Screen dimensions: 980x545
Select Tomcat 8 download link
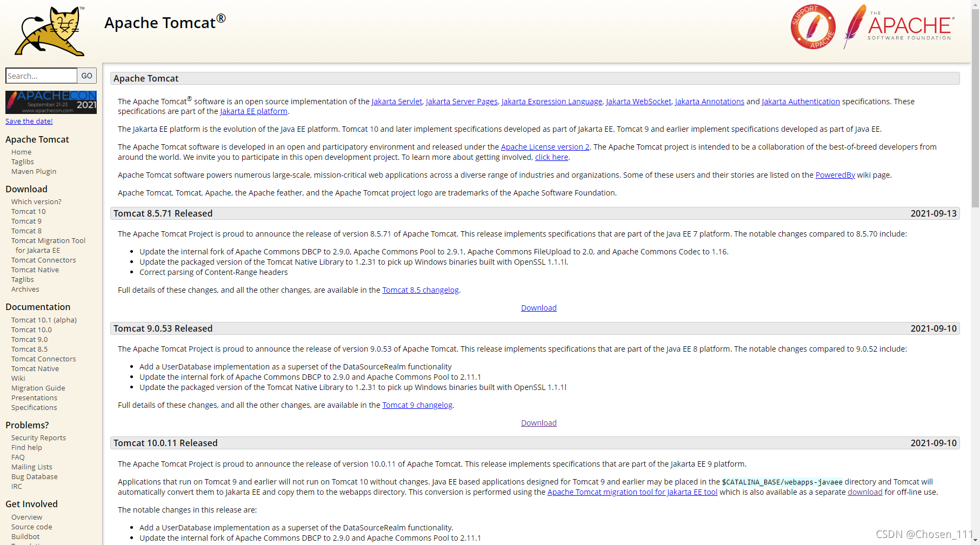26,231
